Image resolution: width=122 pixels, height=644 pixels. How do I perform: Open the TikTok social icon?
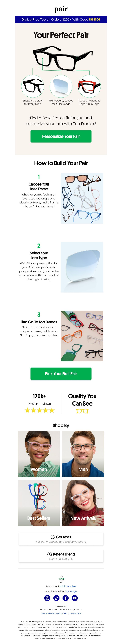(56, 598)
